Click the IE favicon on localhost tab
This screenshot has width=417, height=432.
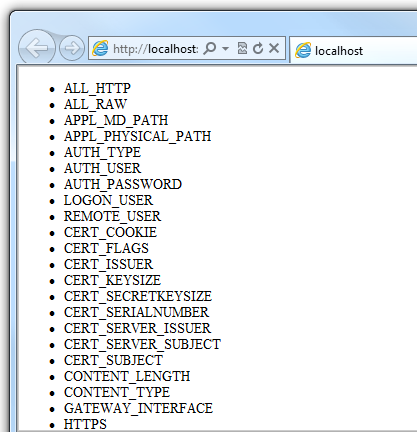coord(303,50)
